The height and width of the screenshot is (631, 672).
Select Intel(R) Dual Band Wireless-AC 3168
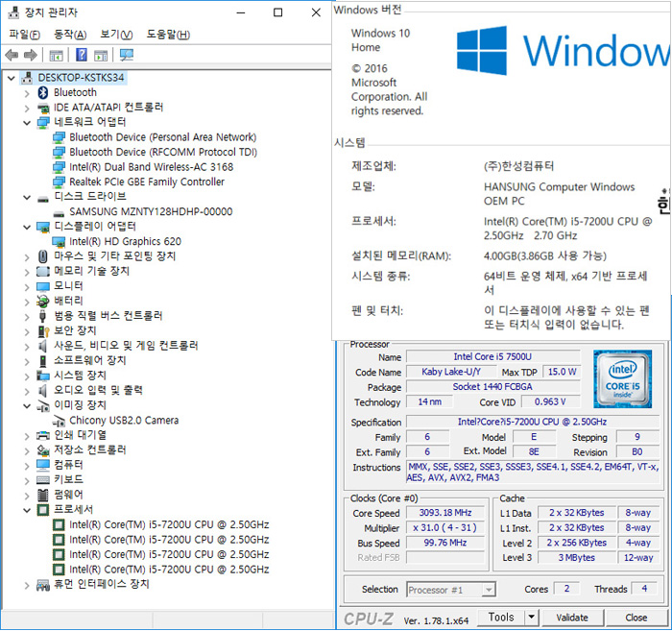[x=152, y=167]
